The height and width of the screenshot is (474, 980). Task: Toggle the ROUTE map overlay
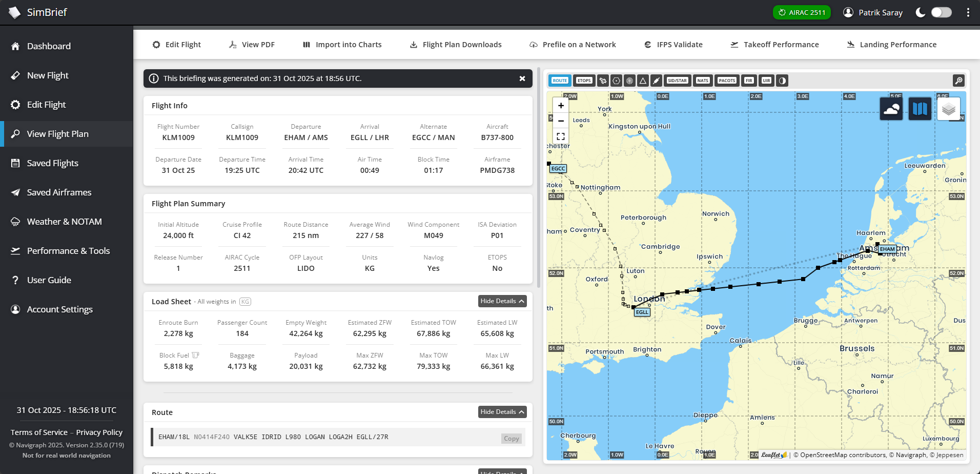pos(560,81)
